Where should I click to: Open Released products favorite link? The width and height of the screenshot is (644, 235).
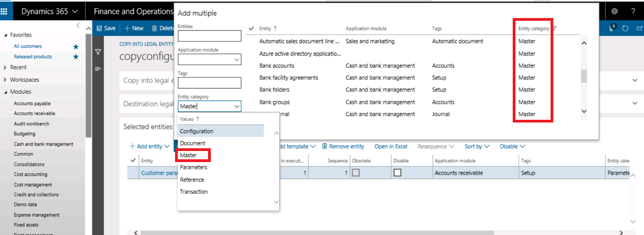click(33, 57)
